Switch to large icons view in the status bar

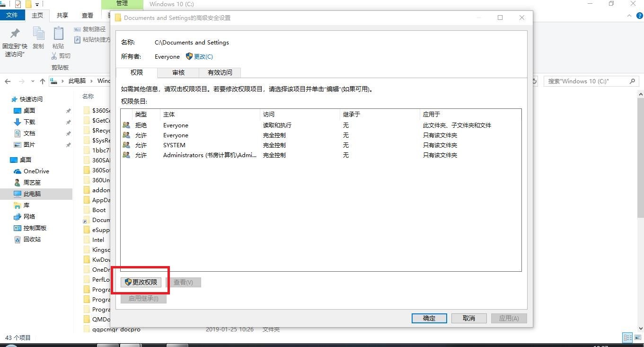[x=638, y=338]
